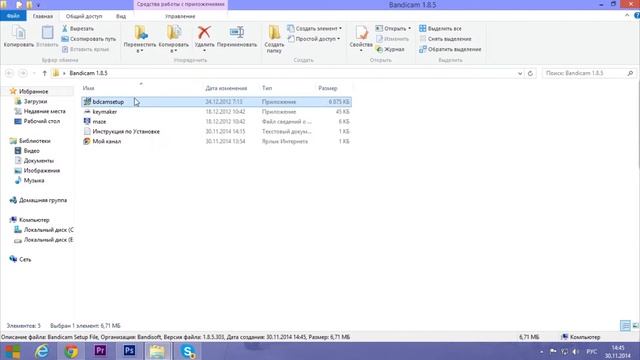The image size is (640, 360).
Task: Click the Up one level arrow
Action: point(44,73)
